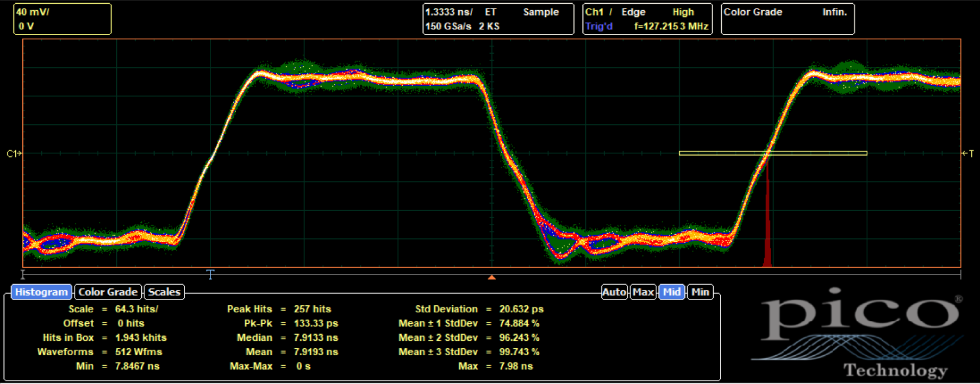Select the Max size mode

643,292
